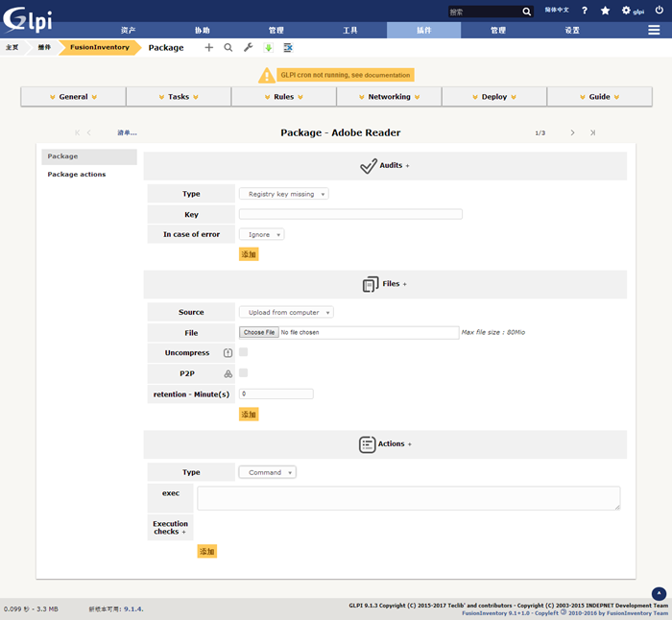Screen dimensions: 672x620
Task: Click the 主页 breadcrumb link
Action: pos(12,48)
